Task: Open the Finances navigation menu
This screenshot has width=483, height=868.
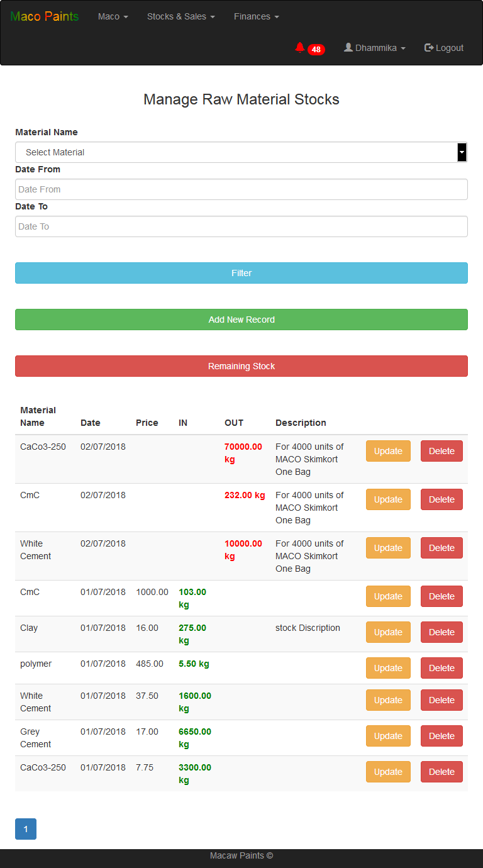Action: (257, 16)
